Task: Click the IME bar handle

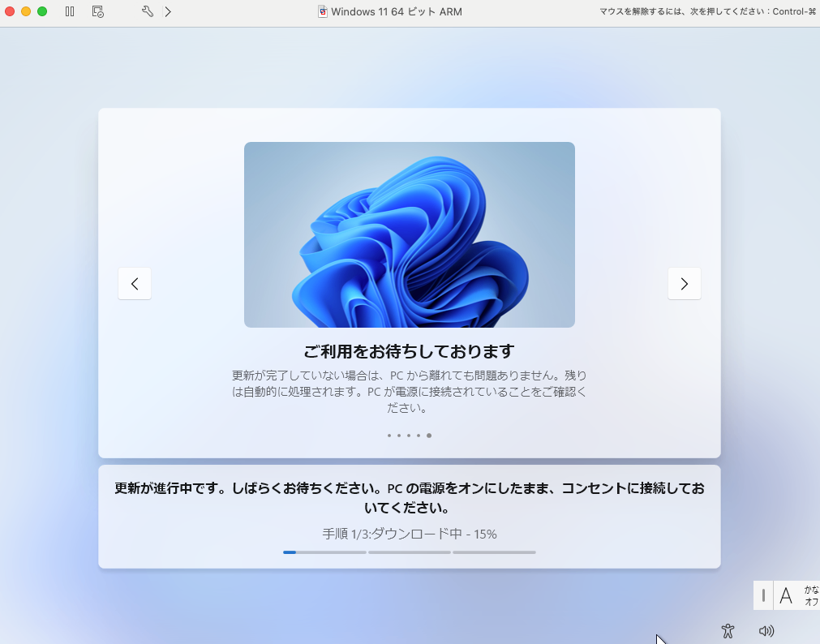Action: pyautogui.click(x=763, y=595)
